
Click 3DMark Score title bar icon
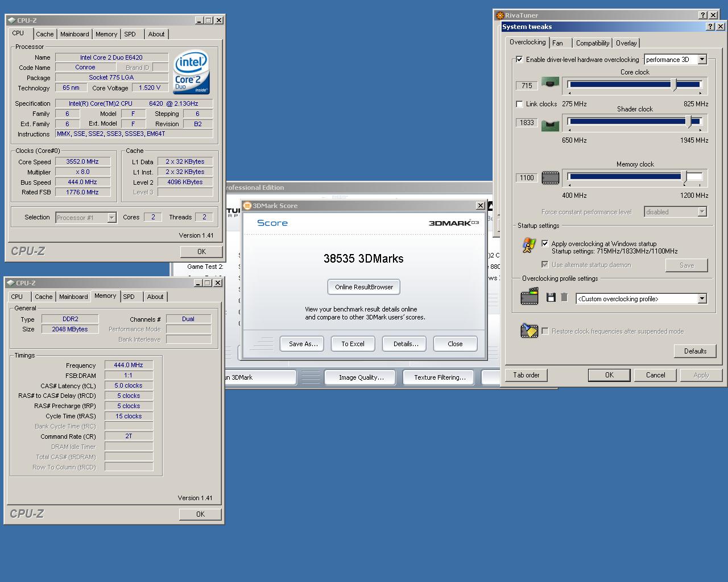tap(247, 206)
